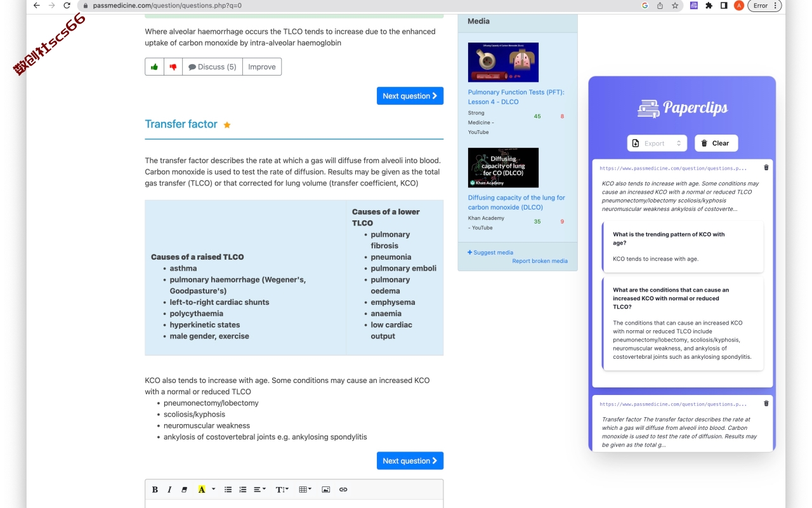The height and width of the screenshot is (508, 812).
Task: Click the eraser remove-format icon
Action: 185,490
